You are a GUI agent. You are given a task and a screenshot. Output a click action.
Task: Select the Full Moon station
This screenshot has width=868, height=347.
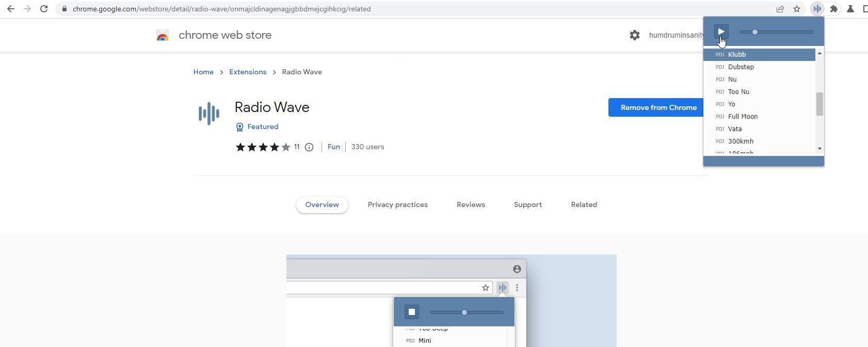point(743,117)
